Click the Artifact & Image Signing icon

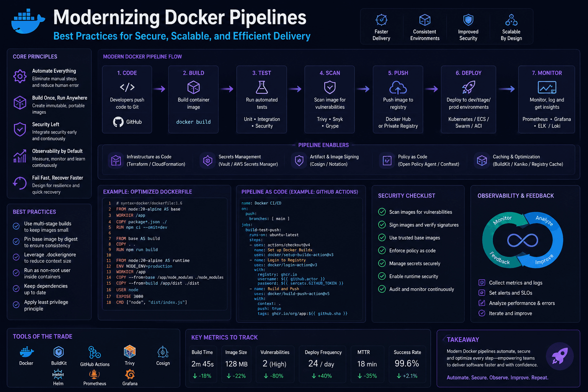coord(299,160)
